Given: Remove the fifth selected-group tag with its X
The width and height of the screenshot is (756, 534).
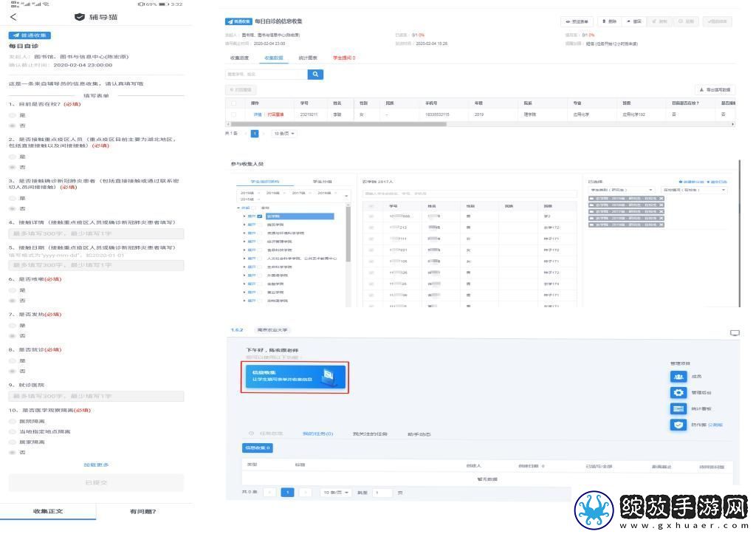Looking at the screenshot, I should [x=661, y=225].
